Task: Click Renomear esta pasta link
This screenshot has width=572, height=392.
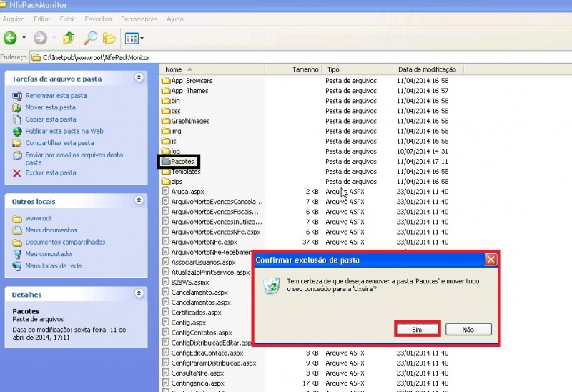Action: coord(56,96)
